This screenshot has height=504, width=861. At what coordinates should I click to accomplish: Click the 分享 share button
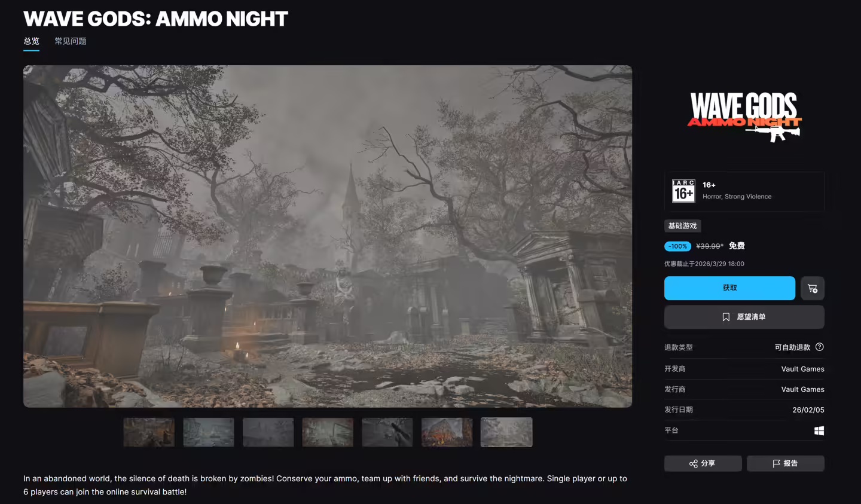(x=703, y=463)
